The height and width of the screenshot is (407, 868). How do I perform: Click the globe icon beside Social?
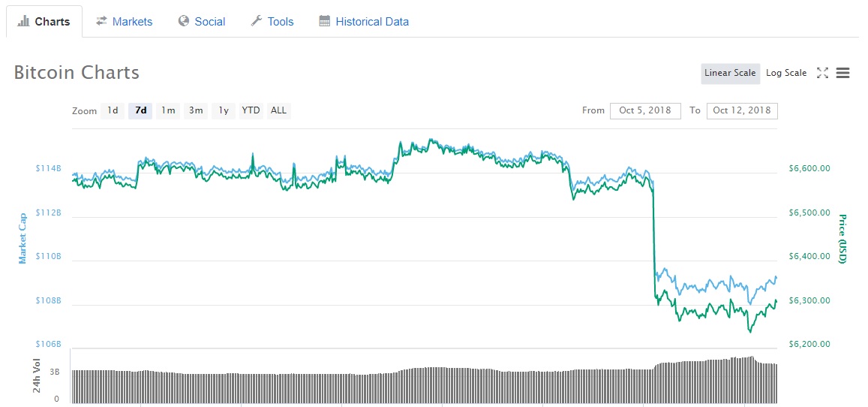[184, 21]
